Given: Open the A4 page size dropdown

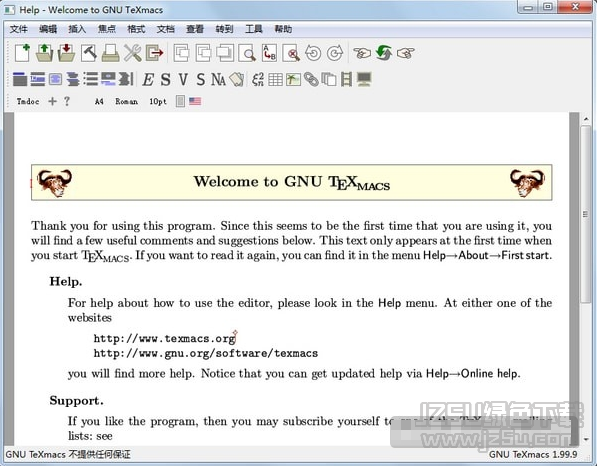Looking at the screenshot, I should point(99,101).
